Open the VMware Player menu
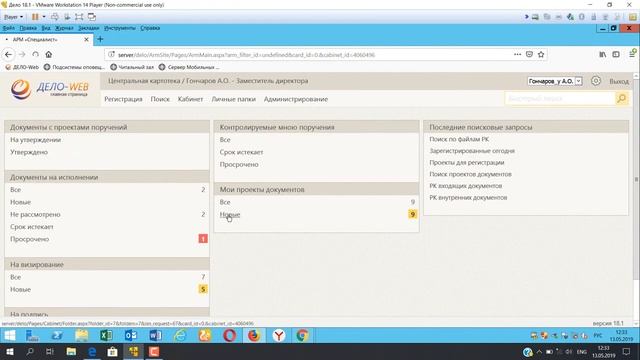Screen dimensions: 640x360 point(13,17)
